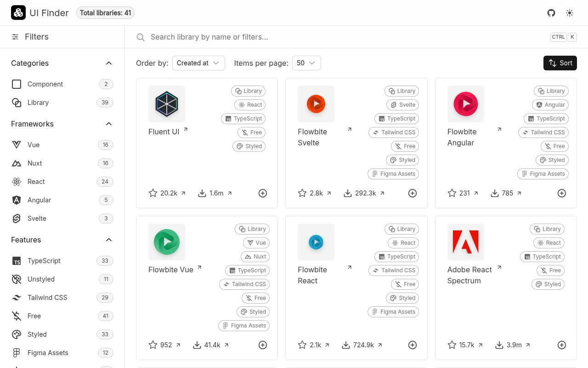Open the GitHub repository icon
588x368 pixels.
551,13
